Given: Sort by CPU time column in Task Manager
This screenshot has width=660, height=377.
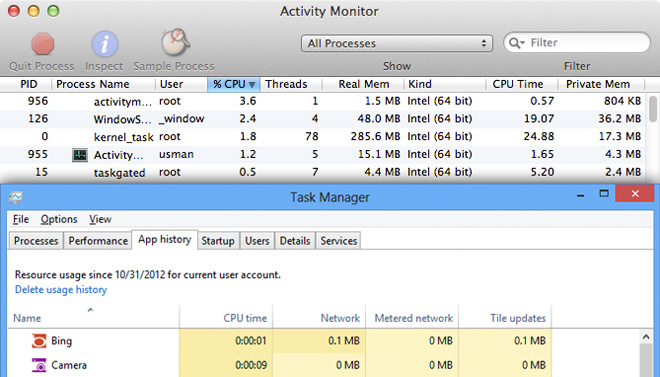Looking at the screenshot, I should pyautogui.click(x=226, y=317).
